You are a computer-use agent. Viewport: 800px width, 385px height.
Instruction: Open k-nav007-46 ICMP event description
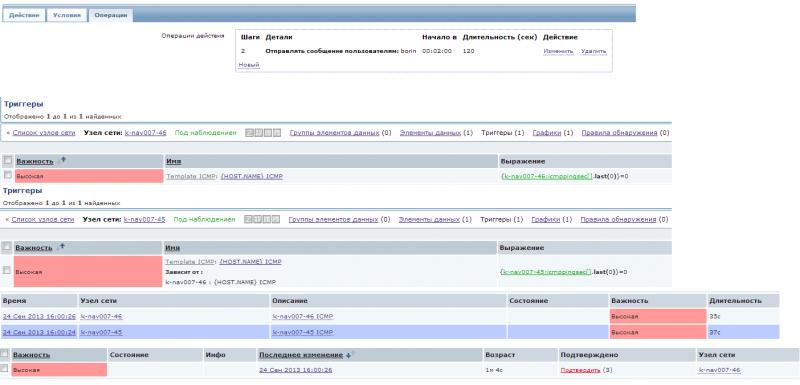pos(303,316)
